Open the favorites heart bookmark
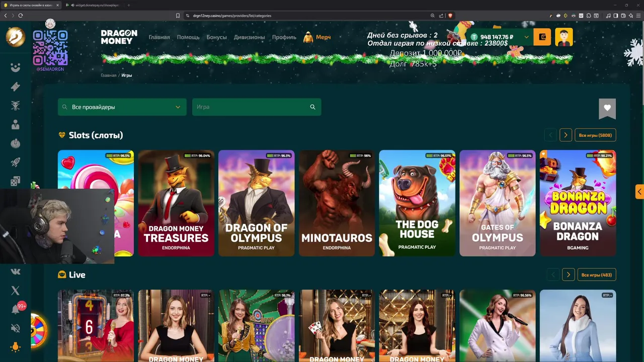644x362 pixels. coord(607,108)
